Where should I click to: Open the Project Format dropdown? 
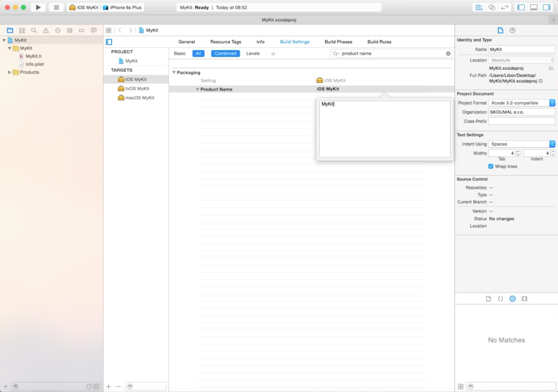click(x=521, y=103)
